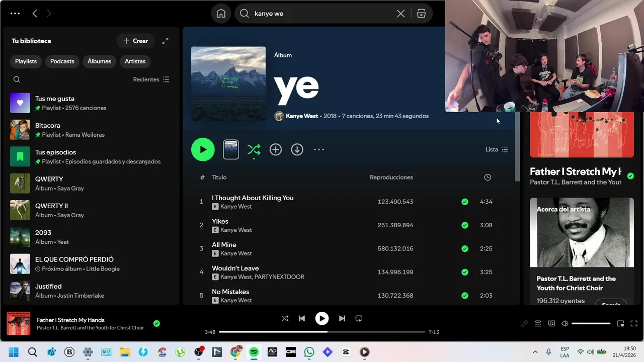Open Justified album by Justin Timberlake
644x362 pixels.
[92, 291]
